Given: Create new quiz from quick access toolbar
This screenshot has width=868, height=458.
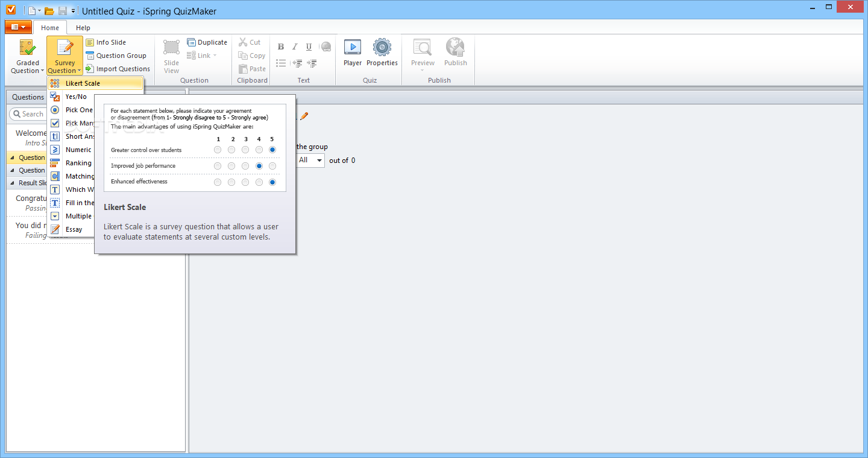Looking at the screenshot, I should 32,11.
